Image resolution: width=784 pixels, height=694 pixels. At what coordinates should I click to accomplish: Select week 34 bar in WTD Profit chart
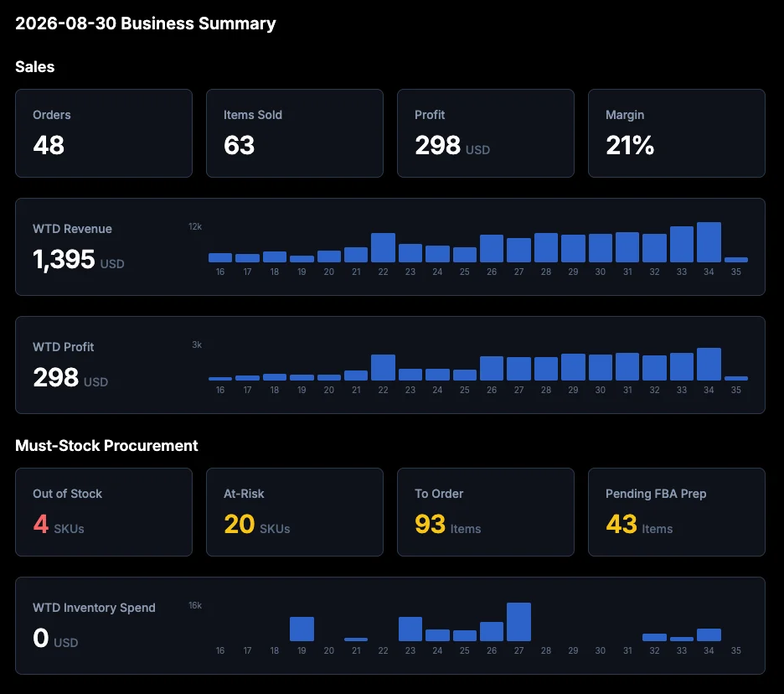point(709,365)
